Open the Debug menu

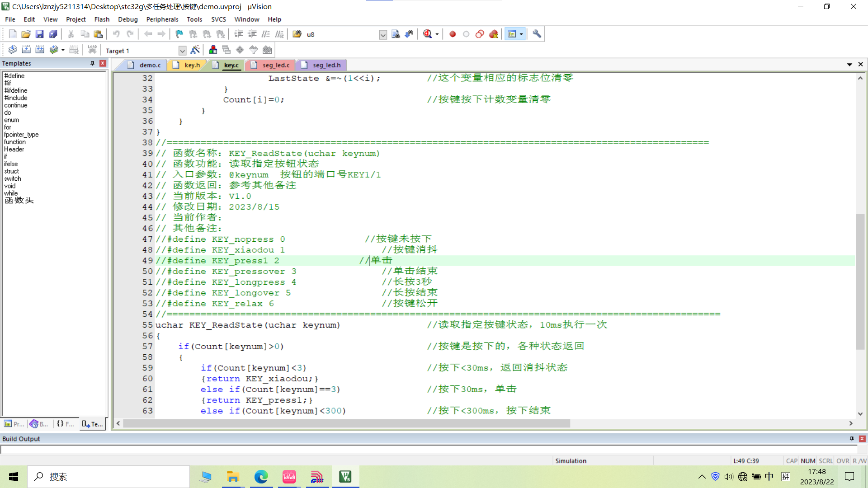pos(128,19)
